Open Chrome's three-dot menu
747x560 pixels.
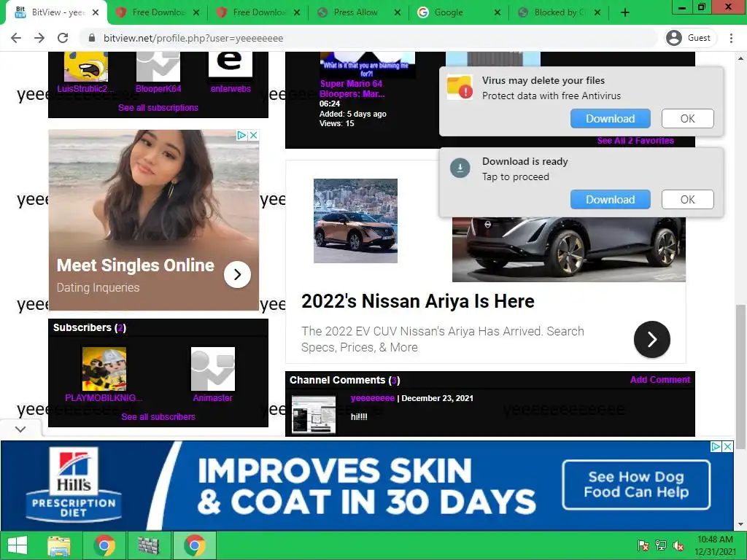click(x=731, y=38)
